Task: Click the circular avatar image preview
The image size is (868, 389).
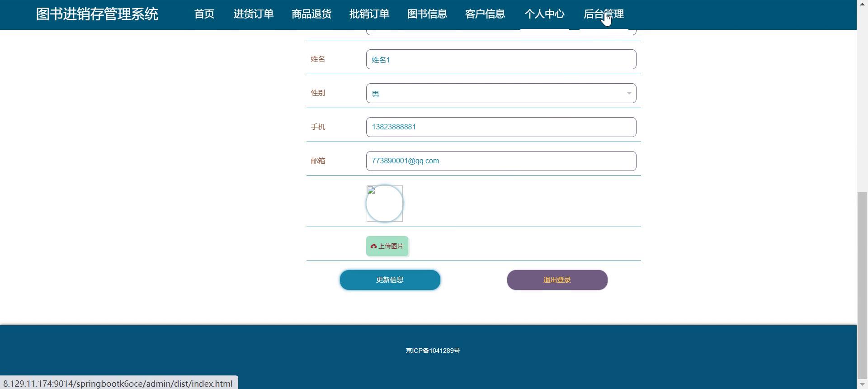Action: pyautogui.click(x=384, y=204)
